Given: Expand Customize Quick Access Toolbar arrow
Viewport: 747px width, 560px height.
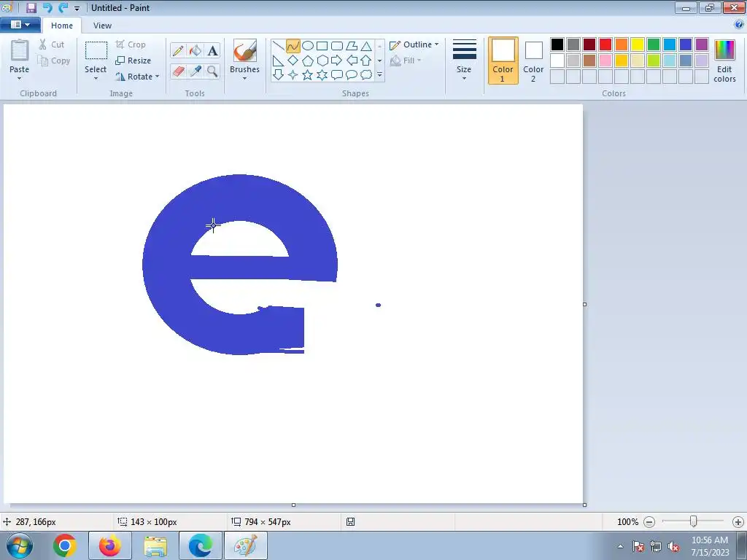Looking at the screenshot, I should pos(77,8).
